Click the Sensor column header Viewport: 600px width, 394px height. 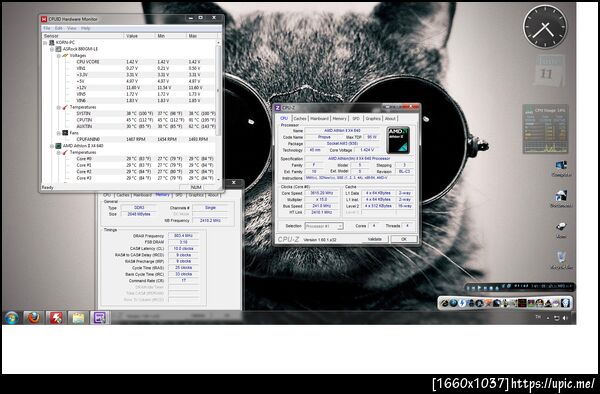pos(83,36)
